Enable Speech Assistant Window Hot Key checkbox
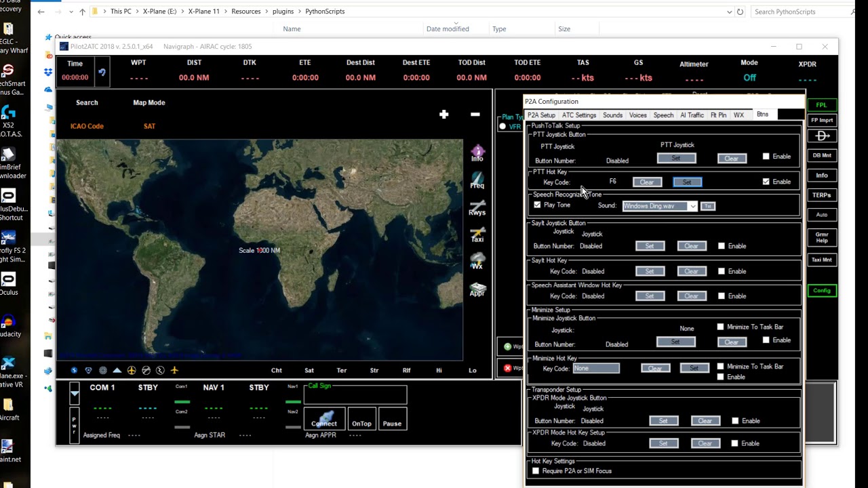Image resolution: width=868 pixels, height=488 pixels. (x=721, y=296)
